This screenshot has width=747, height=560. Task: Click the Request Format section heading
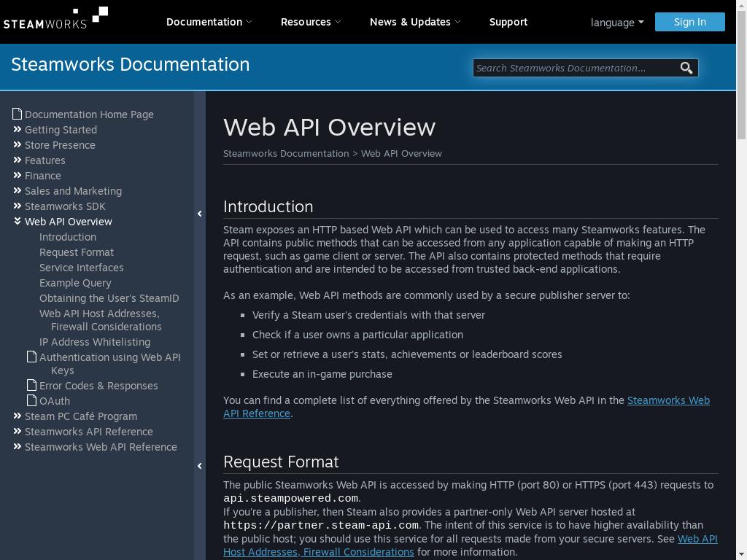coord(281,462)
